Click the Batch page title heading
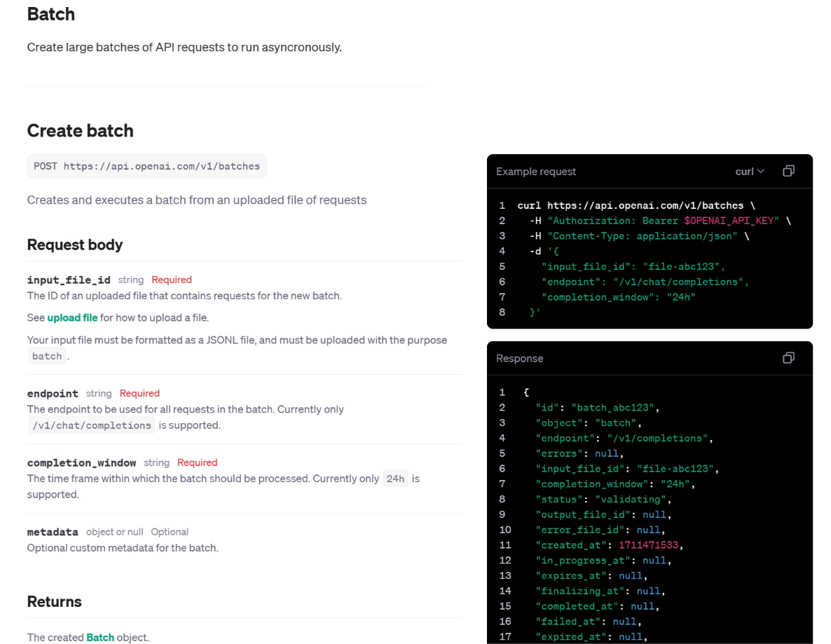Screen dimensions: 831x644 [50, 14]
